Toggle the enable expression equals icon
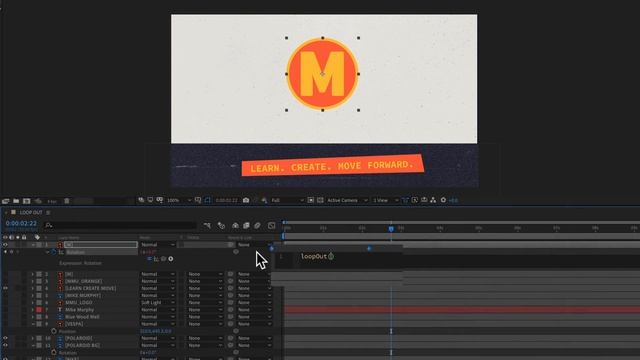This screenshot has width=640, height=360. [x=150, y=259]
